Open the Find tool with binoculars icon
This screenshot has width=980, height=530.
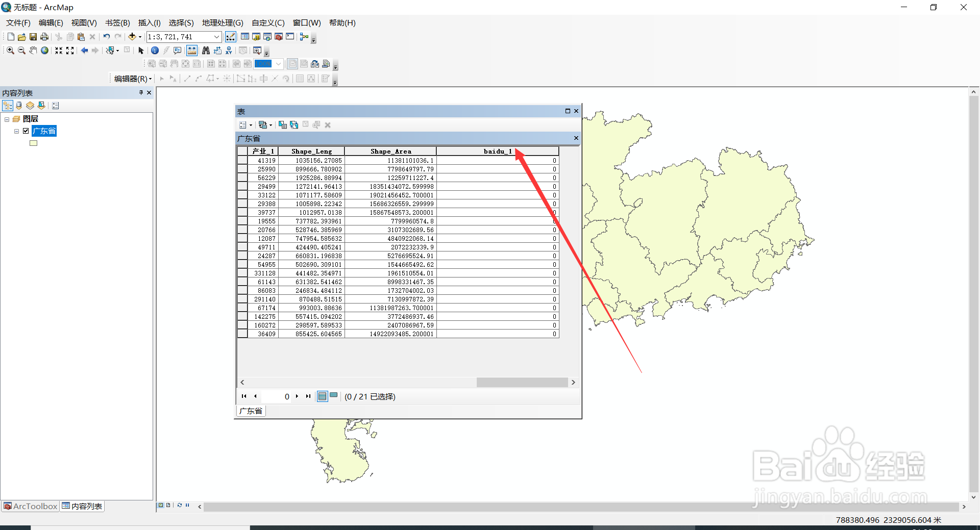[205, 51]
